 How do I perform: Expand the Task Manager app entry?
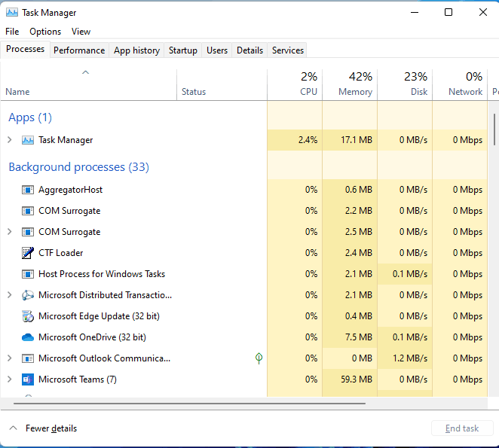(x=9, y=140)
